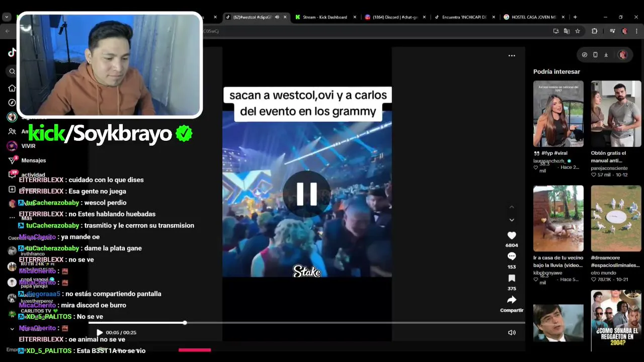Click the kibobonyawe username link

click(549, 273)
